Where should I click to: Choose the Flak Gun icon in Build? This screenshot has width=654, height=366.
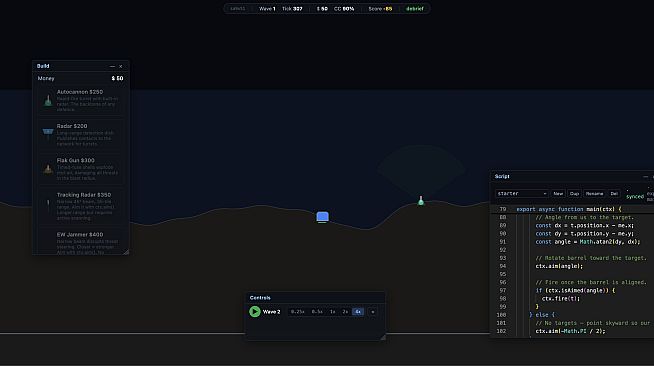pyautogui.click(x=48, y=169)
